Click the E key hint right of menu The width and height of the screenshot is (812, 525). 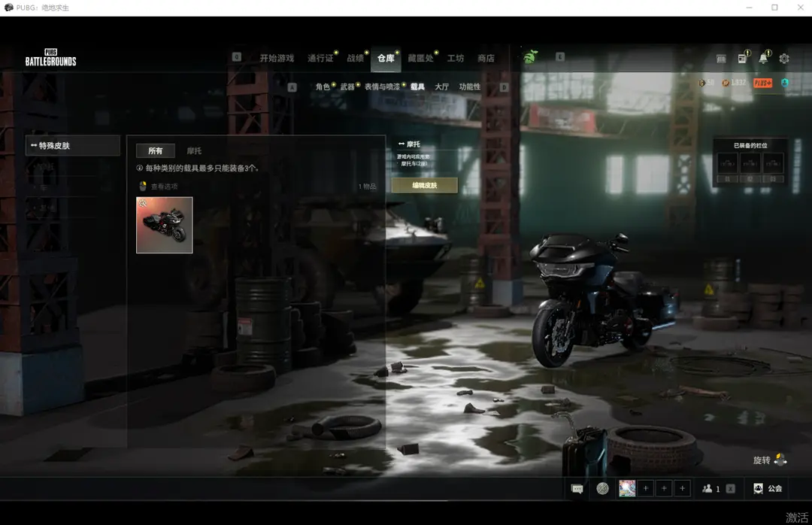click(x=560, y=57)
